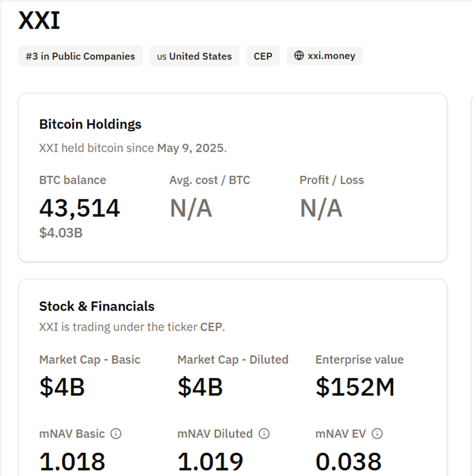The width and height of the screenshot is (473, 476).
Task: Click the BTC balance value 43,514
Action: 80,208
